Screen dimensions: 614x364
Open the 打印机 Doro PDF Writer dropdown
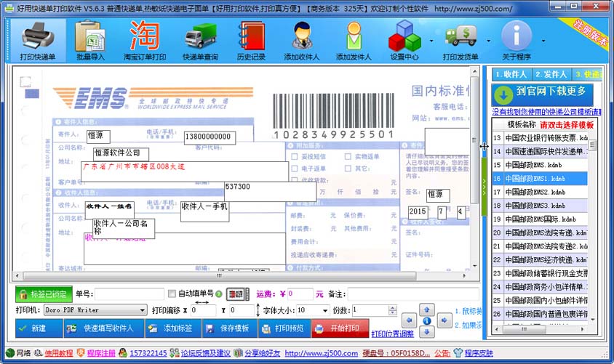95,310
